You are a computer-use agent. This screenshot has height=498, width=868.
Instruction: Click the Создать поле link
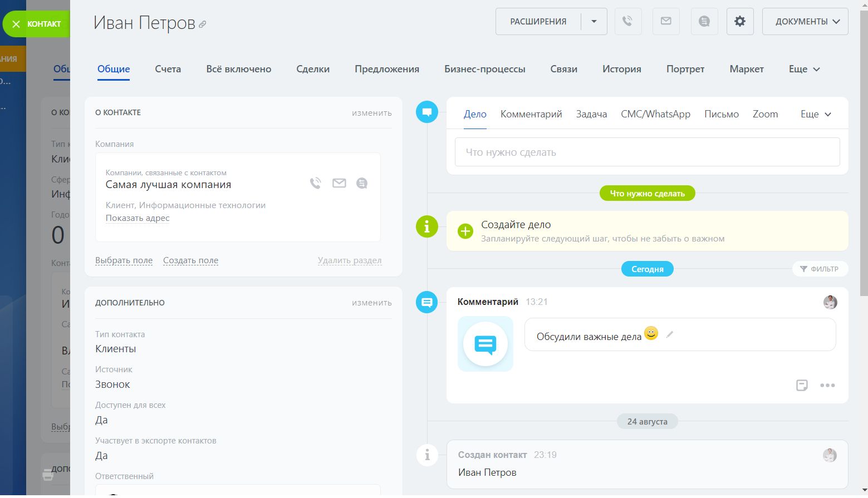click(x=190, y=260)
